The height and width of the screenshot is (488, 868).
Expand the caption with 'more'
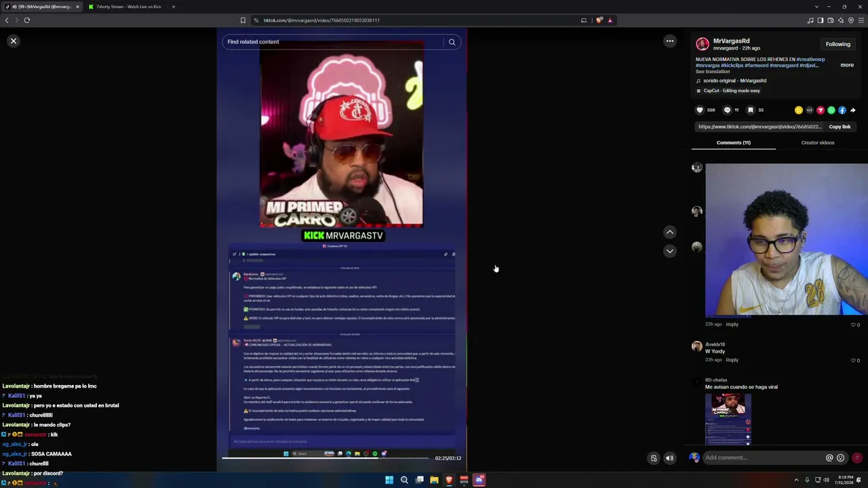click(847, 65)
